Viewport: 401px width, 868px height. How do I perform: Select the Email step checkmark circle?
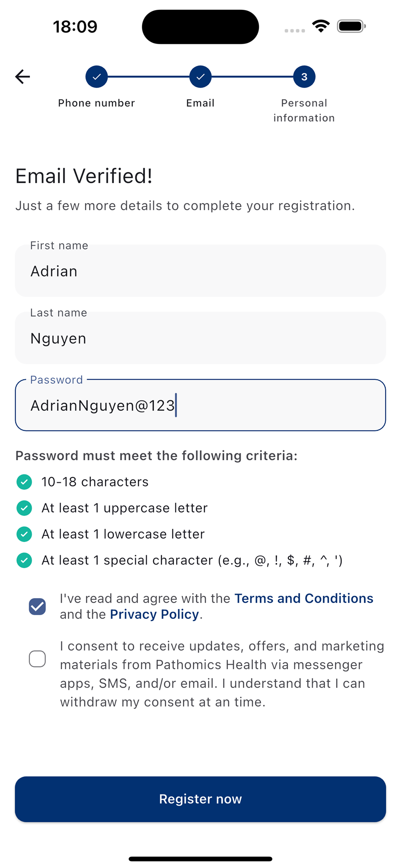tap(200, 77)
